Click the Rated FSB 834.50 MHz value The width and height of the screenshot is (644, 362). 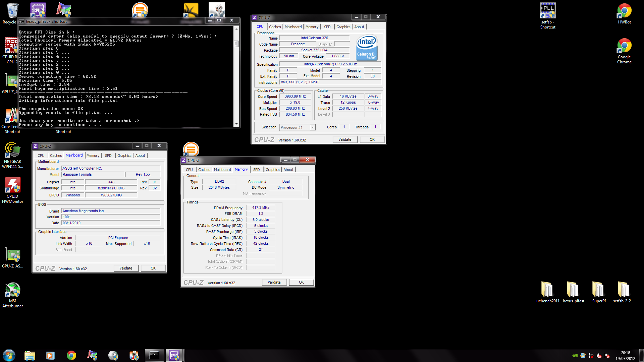pyautogui.click(x=295, y=115)
